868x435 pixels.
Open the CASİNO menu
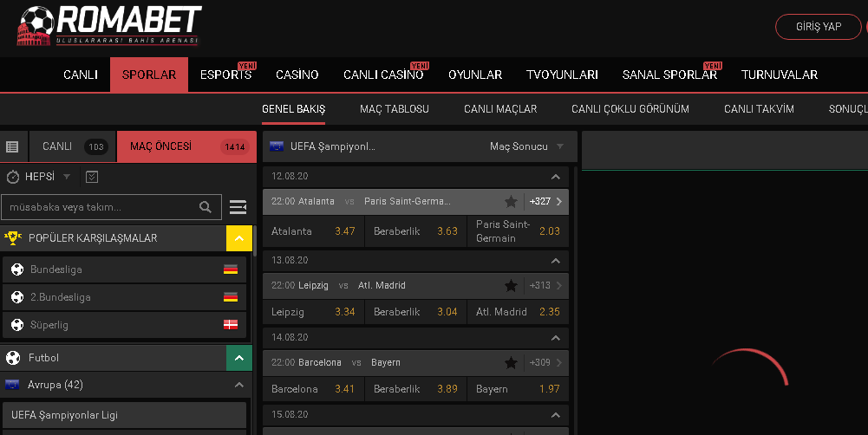[x=297, y=75]
